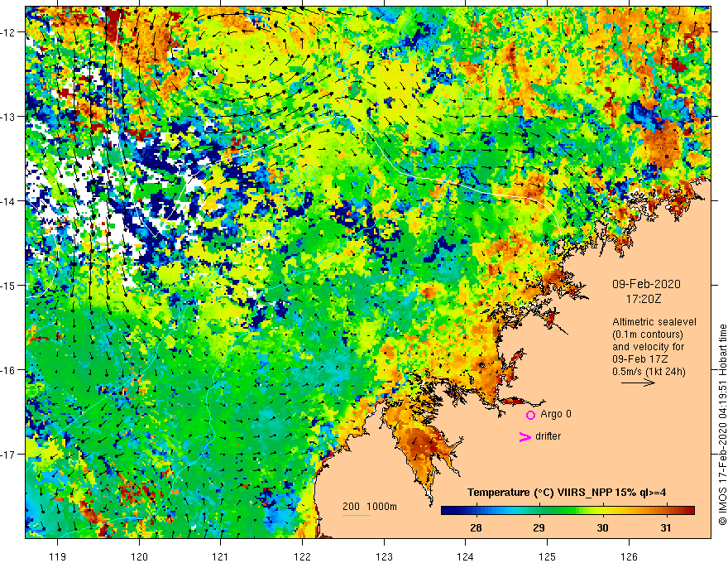
Task: Click the IMOS copyright timestamp text
Action: click(x=722, y=425)
